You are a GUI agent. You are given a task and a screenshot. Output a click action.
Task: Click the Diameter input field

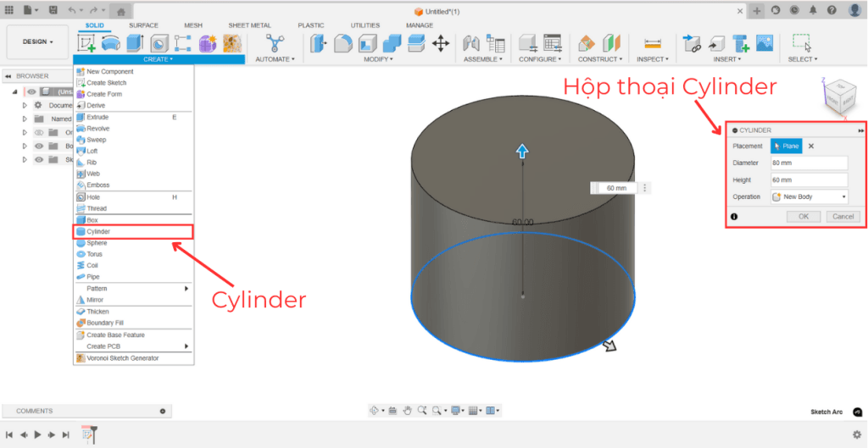pyautogui.click(x=809, y=163)
